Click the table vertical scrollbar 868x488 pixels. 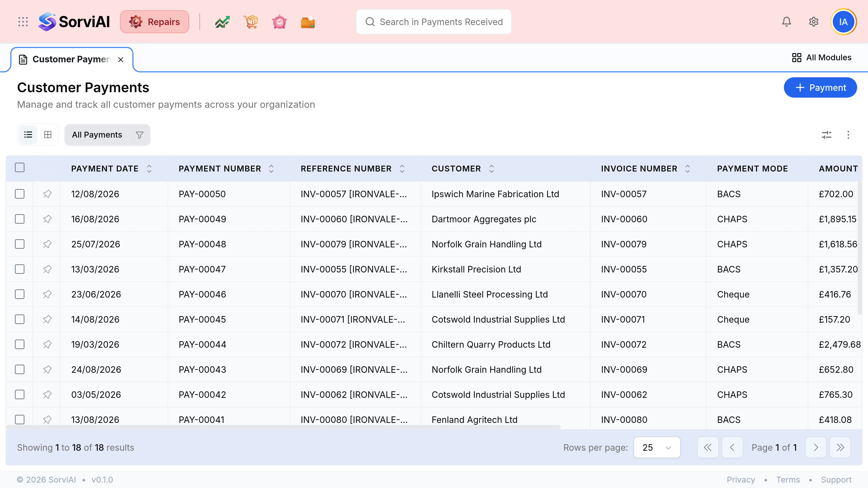860,249
